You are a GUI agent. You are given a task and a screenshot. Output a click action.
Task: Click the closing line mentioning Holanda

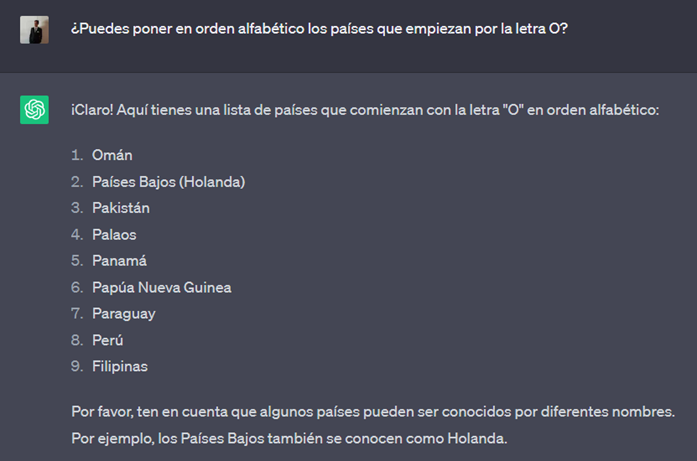point(289,439)
